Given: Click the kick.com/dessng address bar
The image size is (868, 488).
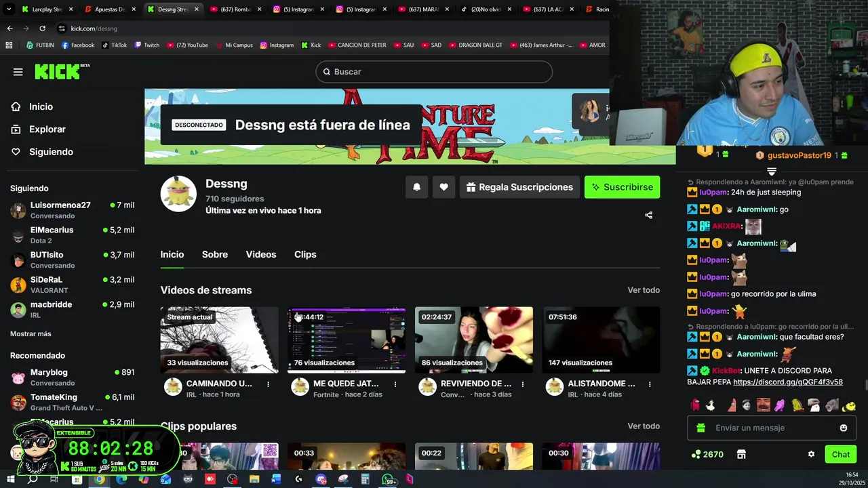Looking at the screenshot, I should tap(94, 28).
